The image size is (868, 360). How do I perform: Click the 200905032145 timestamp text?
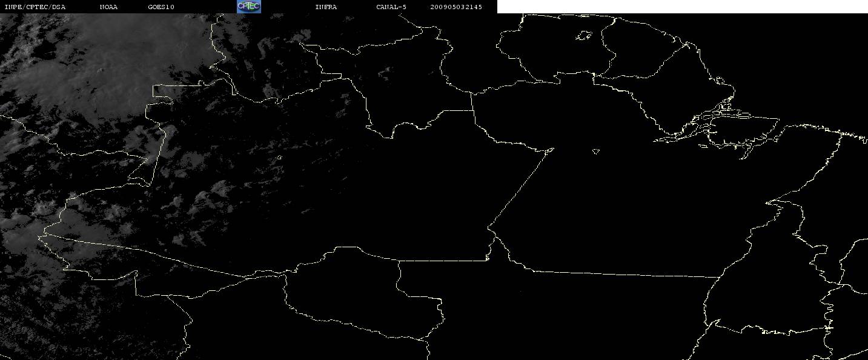456,7
